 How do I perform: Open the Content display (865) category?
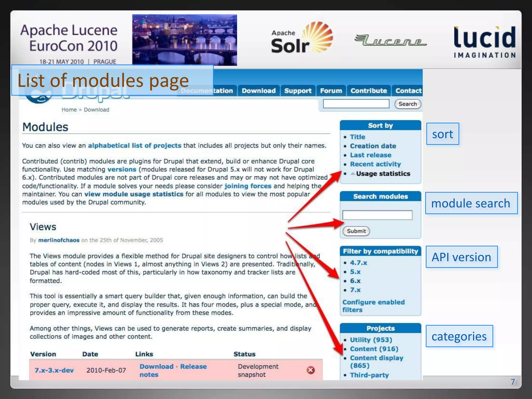coord(376,362)
